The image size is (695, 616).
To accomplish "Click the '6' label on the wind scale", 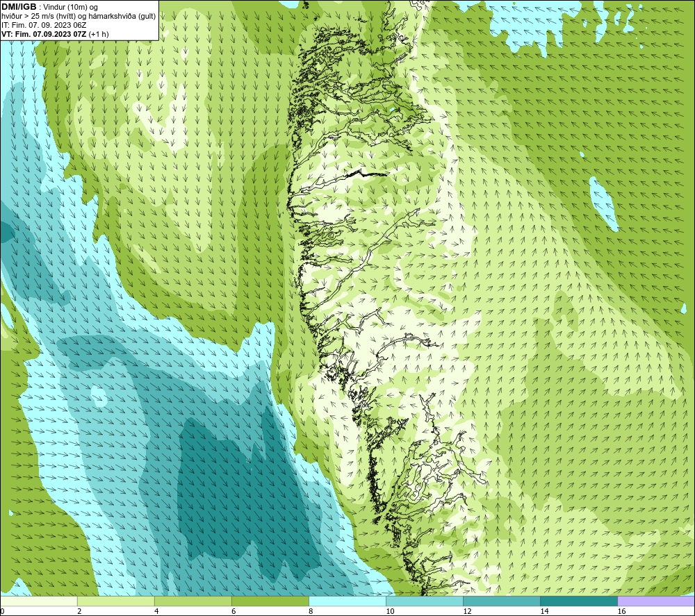I will (x=234, y=611).
